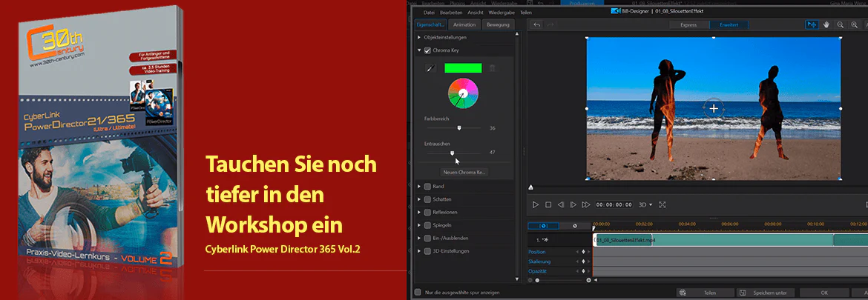Go to next Skalierung keyframe
Screen dimensions: 868x300
coord(589,261)
